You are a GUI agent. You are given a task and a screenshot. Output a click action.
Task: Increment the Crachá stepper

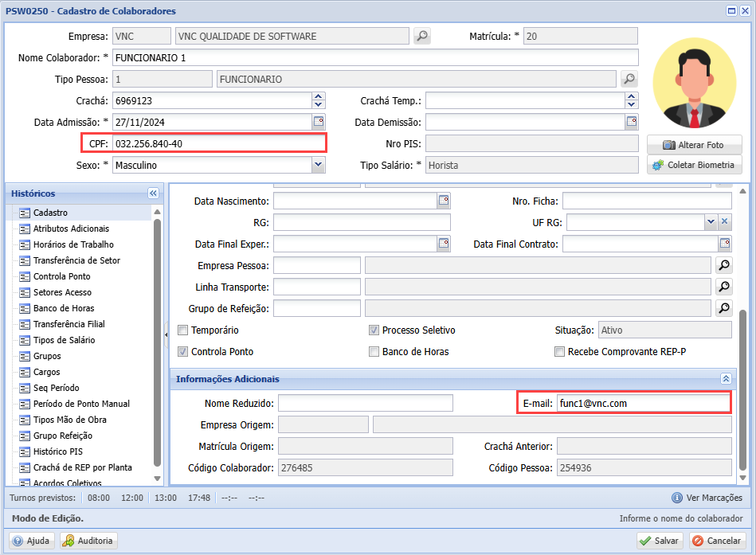pyautogui.click(x=318, y=96)
